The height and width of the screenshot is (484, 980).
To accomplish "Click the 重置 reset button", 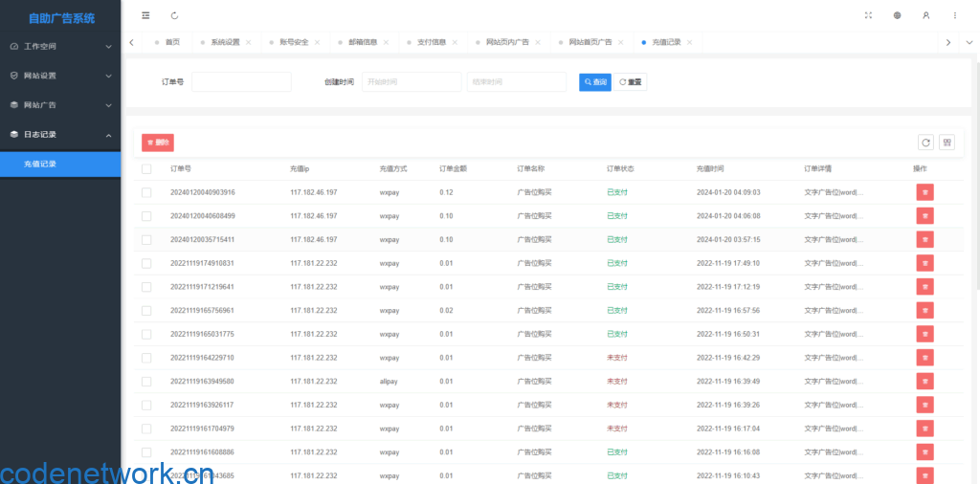I will click(x=631, y=82).
